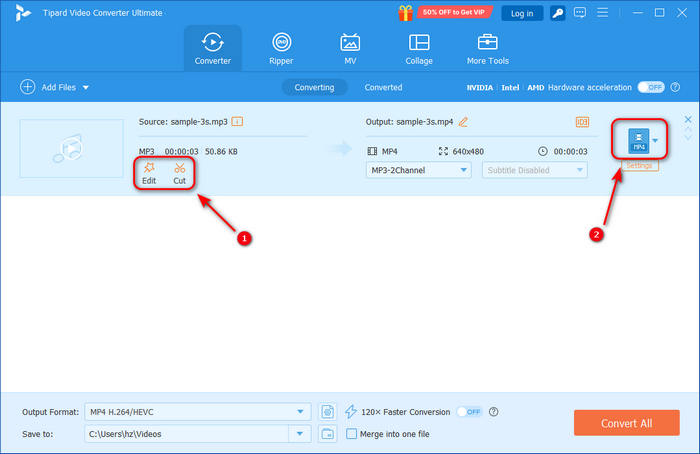700x454 pixels.
Task: Click the source file info icon
Action: pyautogui.click(x=238, y=121)
